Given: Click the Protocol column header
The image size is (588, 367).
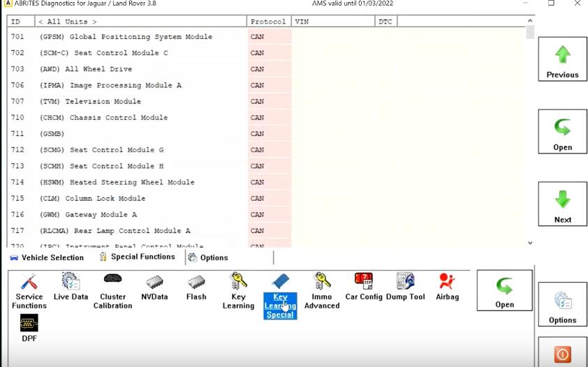Looking at the screenshot, I should [x=269, y=22].
